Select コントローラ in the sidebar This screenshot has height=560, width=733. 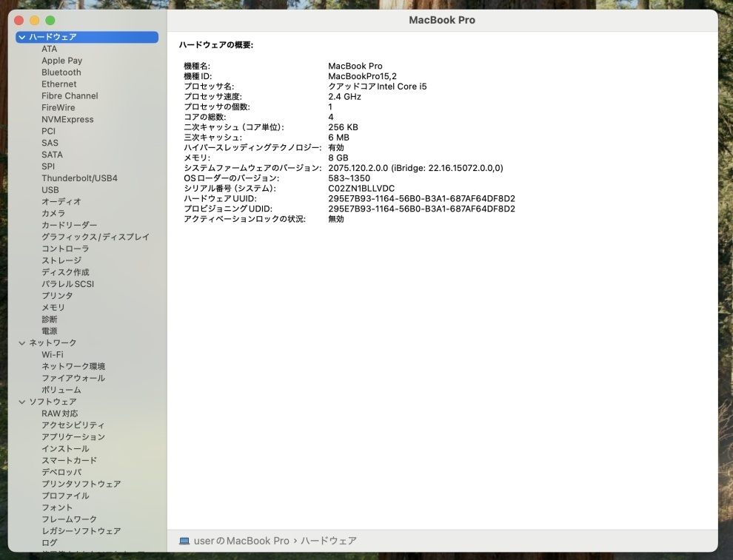pos(65,249)
